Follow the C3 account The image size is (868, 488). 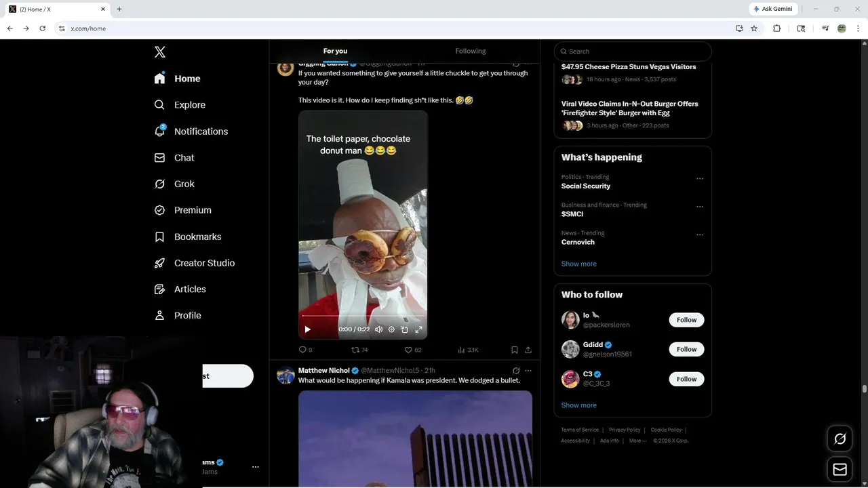click(686, 379)
